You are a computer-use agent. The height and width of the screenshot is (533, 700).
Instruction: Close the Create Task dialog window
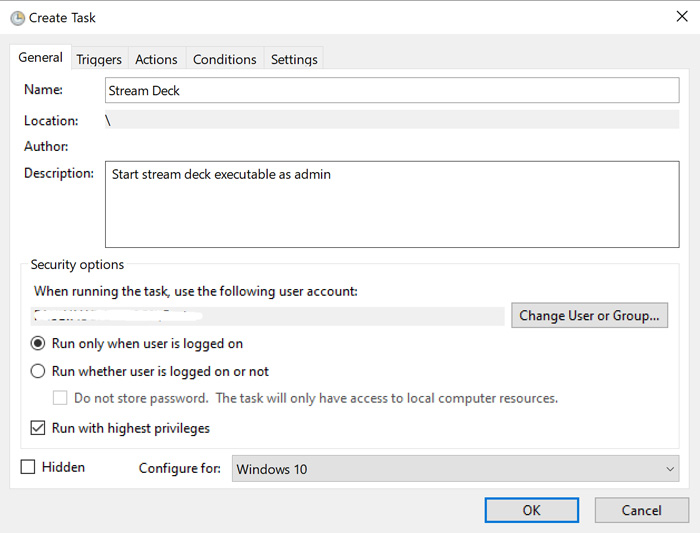(x=681, y=17)
